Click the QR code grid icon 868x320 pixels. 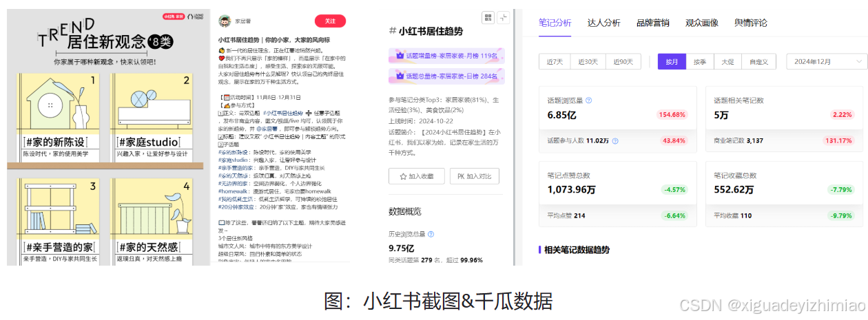coord(488,17)
